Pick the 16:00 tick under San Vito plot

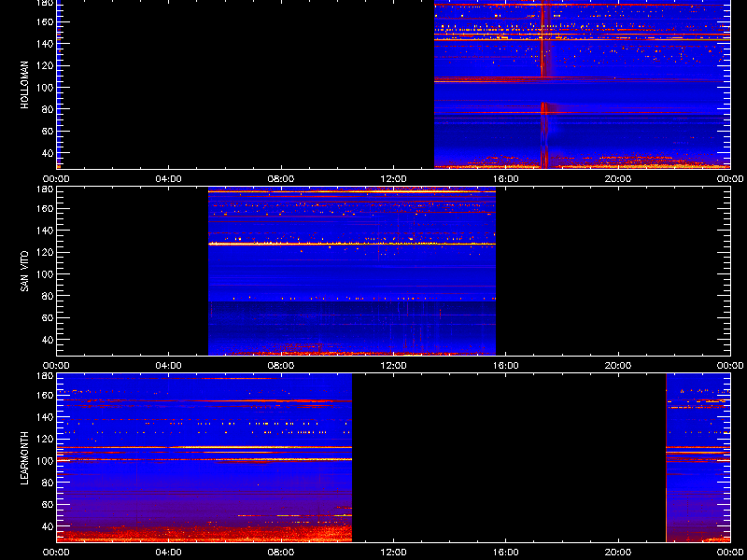[505, 366]
